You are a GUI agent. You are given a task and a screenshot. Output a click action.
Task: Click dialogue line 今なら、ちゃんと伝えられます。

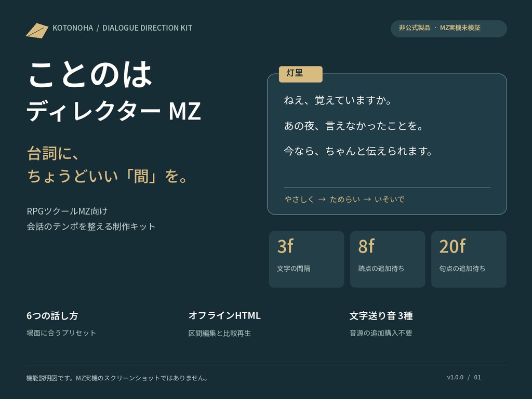358,151
